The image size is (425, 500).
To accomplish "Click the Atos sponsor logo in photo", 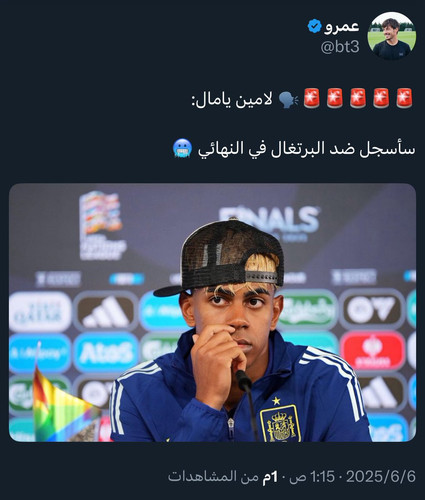I will pyautogui.click(x=106, y=353).
